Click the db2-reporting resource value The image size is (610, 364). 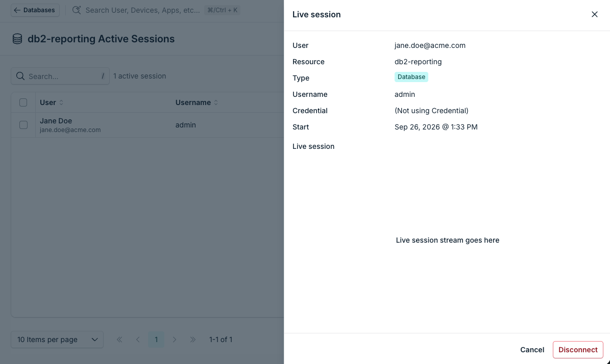[418, 62]
